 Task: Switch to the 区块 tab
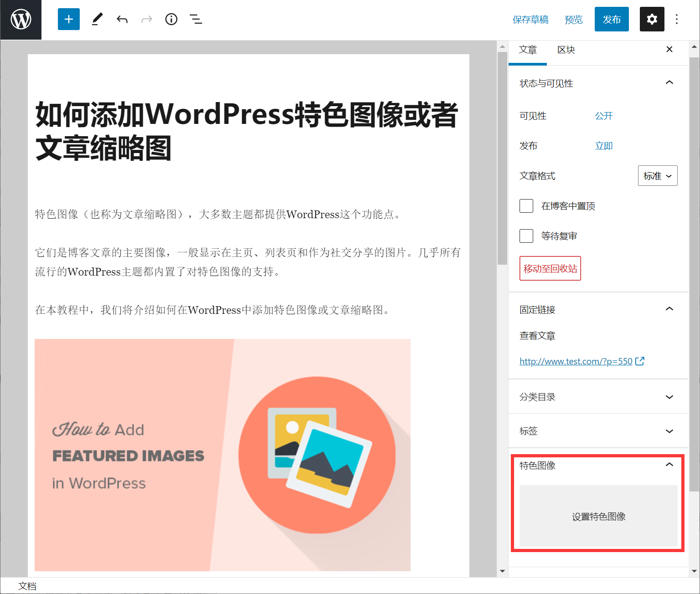click(x=566, y=50)
